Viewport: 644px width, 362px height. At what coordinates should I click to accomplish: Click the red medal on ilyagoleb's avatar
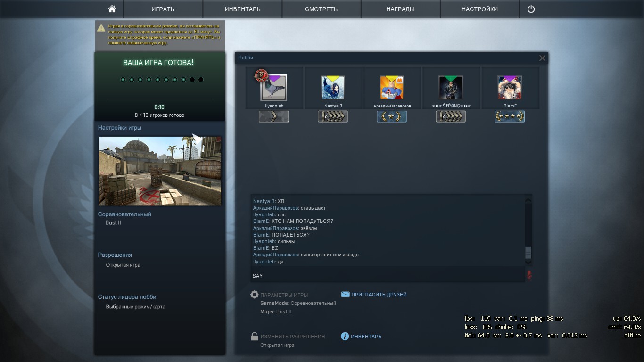[261, 75]
